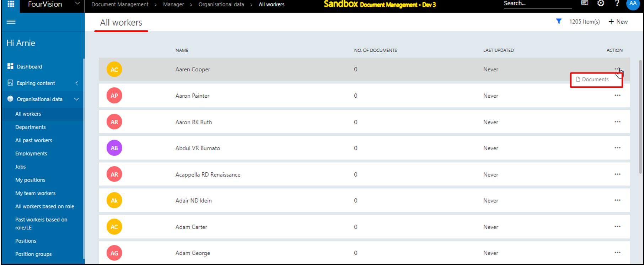Click Adam George's AG avatar

(114, 253)
